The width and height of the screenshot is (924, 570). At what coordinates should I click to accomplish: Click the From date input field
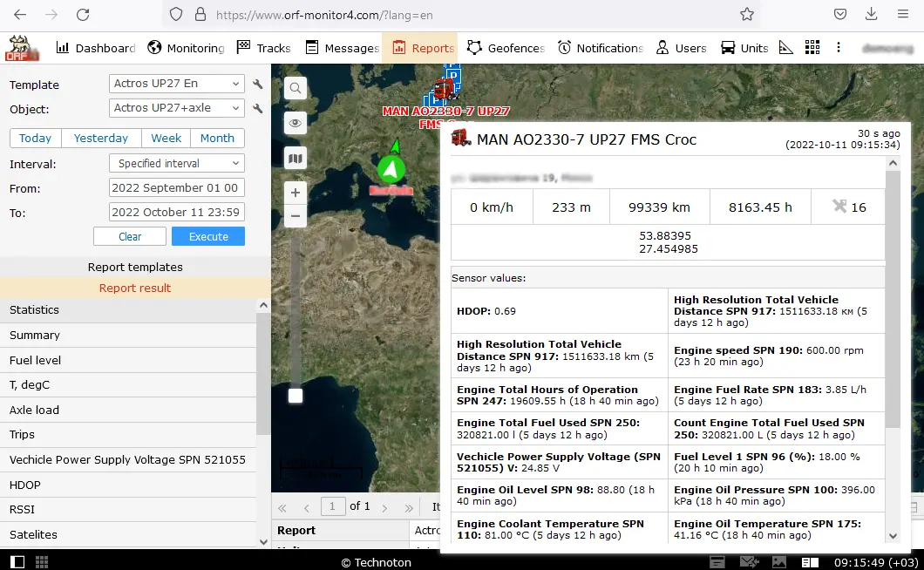[x=177, y=188]
